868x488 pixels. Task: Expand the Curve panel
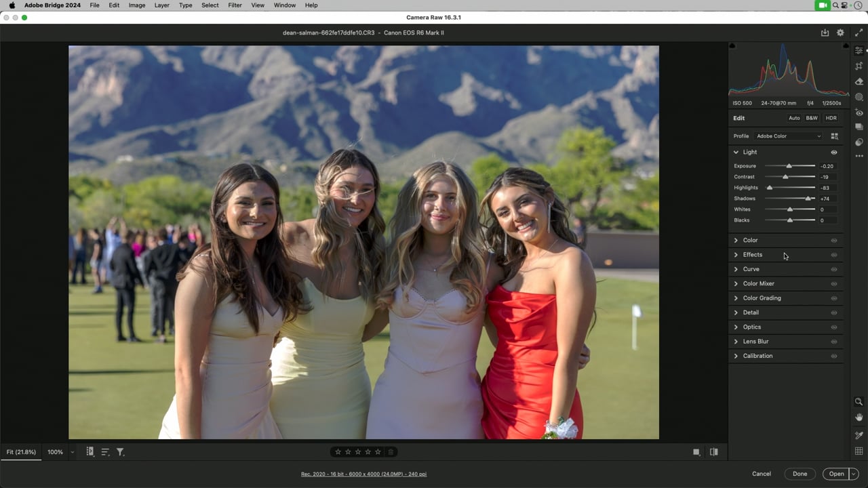(736, 270)
